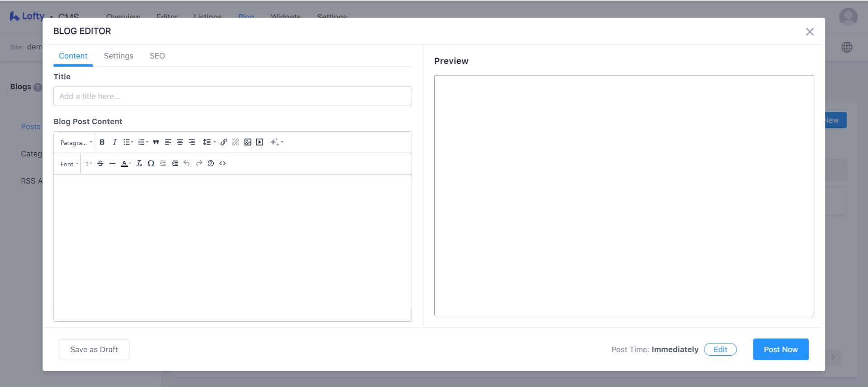Open the user avatar menu

tap(848, 17)
